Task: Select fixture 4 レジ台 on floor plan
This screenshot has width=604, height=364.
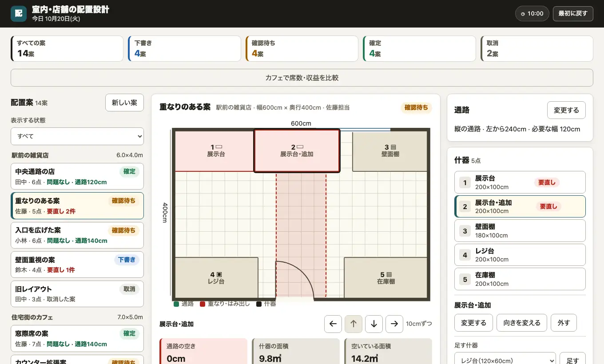Action: 216,278
